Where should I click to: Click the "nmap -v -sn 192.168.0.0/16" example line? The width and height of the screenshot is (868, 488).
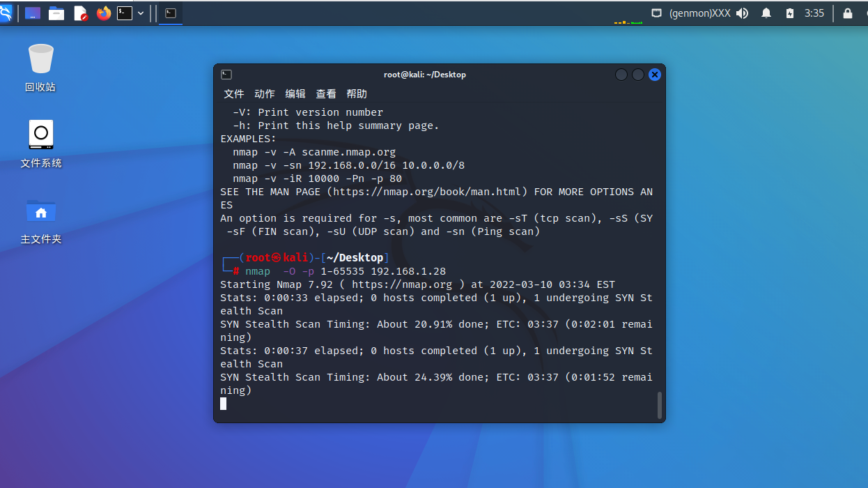pyautogui.click(x=349, y=165)
